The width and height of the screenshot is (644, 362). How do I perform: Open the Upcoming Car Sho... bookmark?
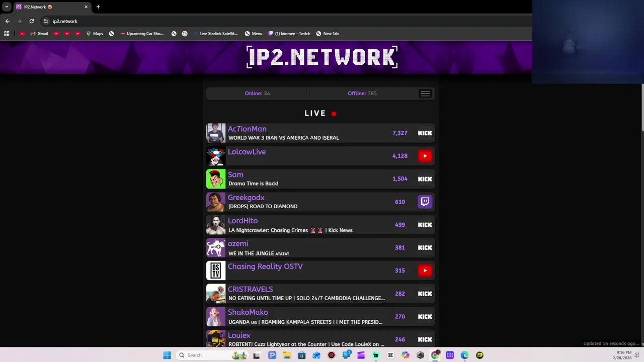tap(141, 34)
